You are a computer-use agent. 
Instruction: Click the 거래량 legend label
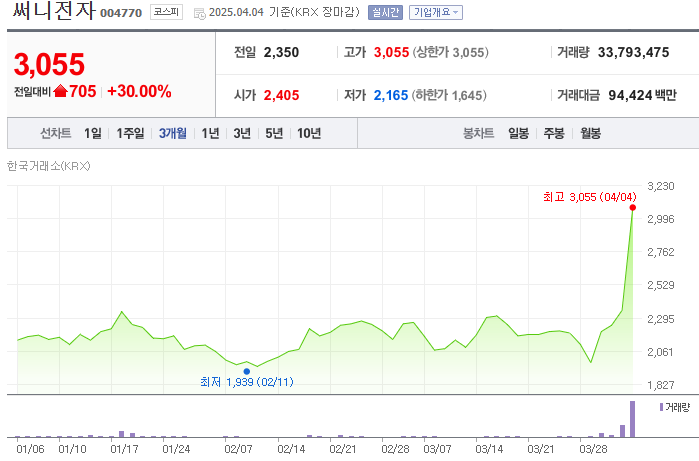point(677,407)
